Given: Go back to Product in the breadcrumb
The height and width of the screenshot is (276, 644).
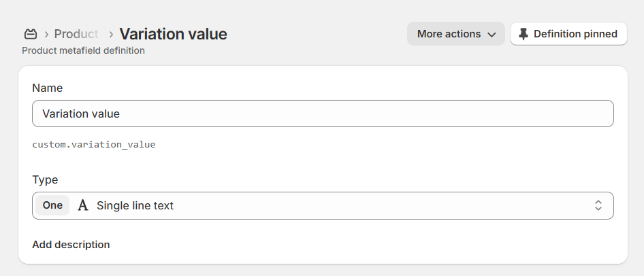Looking at the screenshot, I should tap(76, 34).
